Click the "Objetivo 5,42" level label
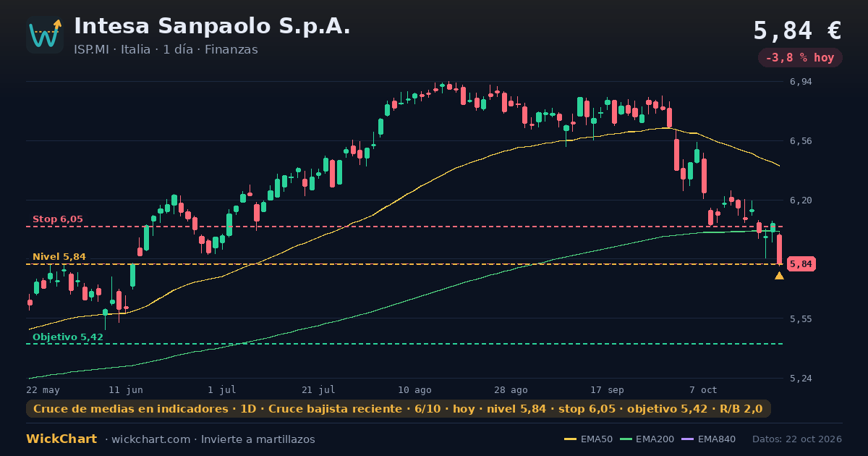Screen dimensions: 868x456 [x=67, y=337]
